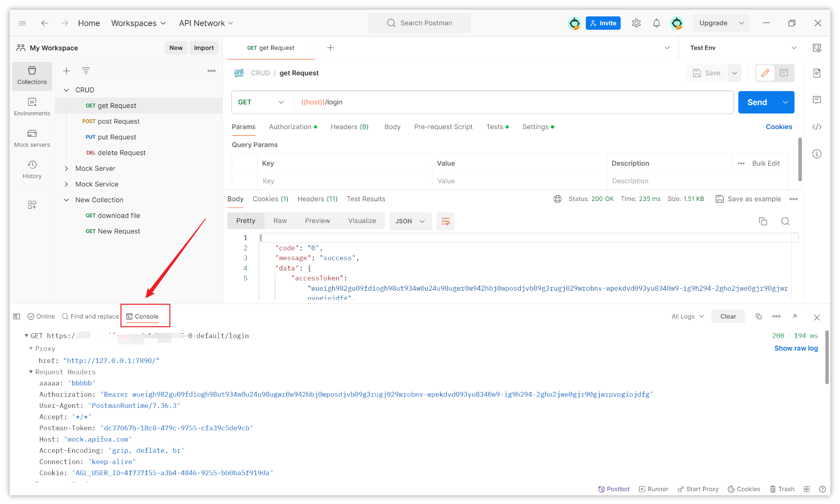Collapse the CRUD collection
Image resolution: width=840 pixels, height=504 pixels.
(66, 90)
